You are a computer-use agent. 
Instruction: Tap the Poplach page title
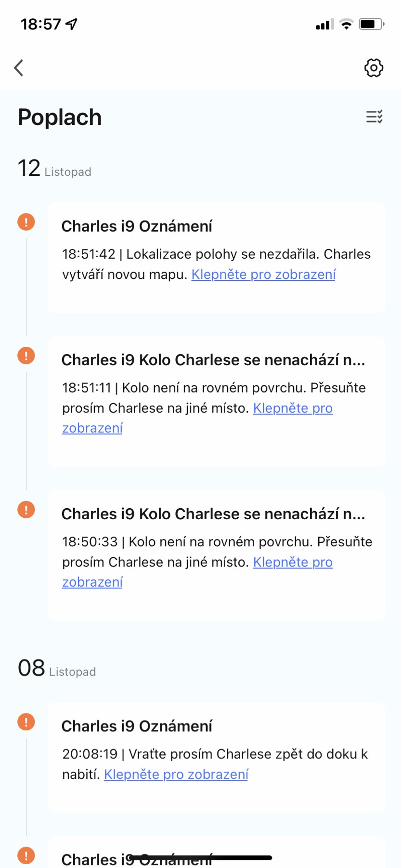[60, 118]
